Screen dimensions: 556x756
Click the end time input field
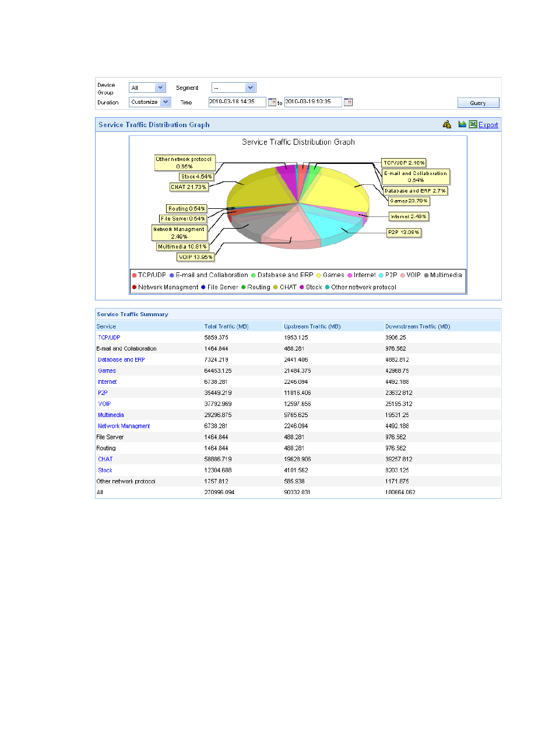312,101
